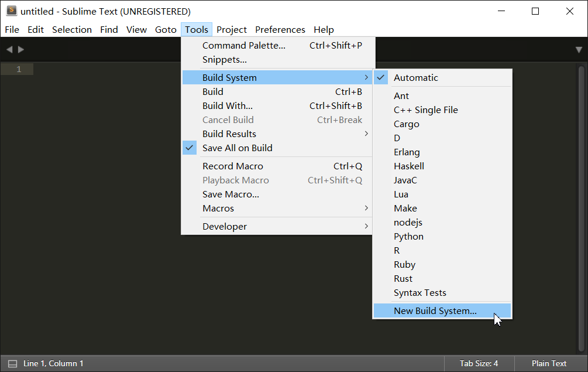Expand the Developer submenu
The height and width of the screenshot is (372, 588).
[277, 226]
